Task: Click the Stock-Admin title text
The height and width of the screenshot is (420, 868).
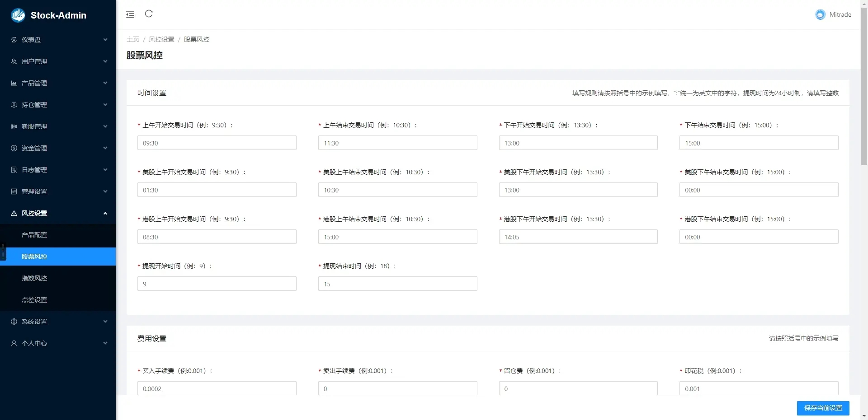Action: point(58,15)
